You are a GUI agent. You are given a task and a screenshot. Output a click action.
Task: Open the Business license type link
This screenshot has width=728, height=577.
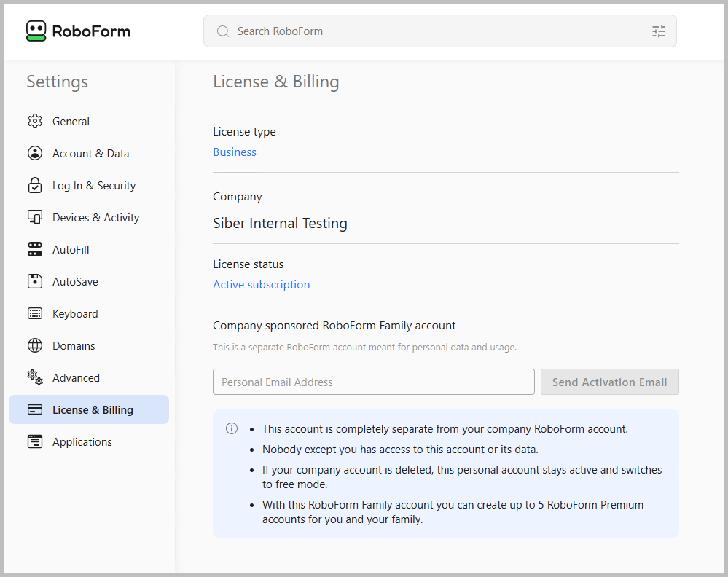tap(235, 152)
